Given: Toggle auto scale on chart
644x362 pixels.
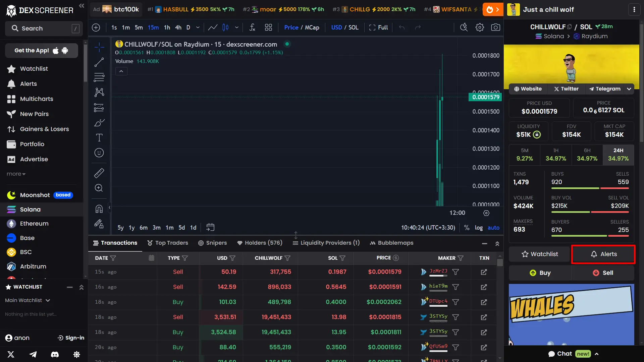Looking at the screenshot, I should [x=493, y=228].
